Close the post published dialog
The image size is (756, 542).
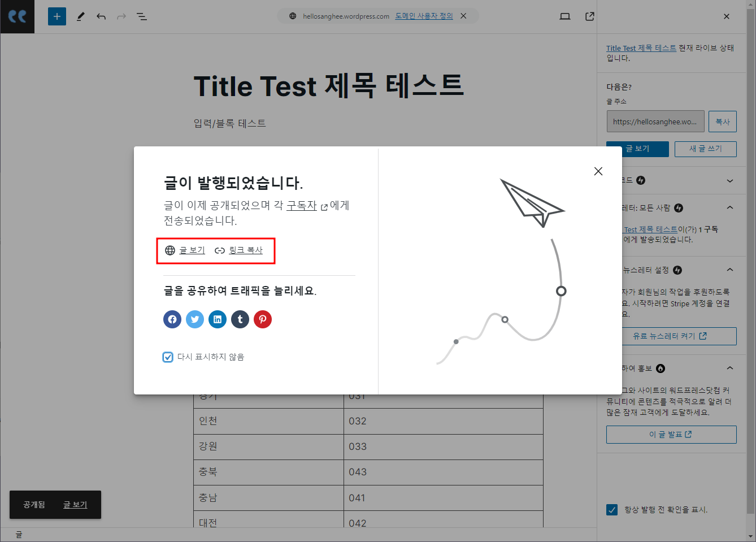pyautogui.click(x=598, y=171)
